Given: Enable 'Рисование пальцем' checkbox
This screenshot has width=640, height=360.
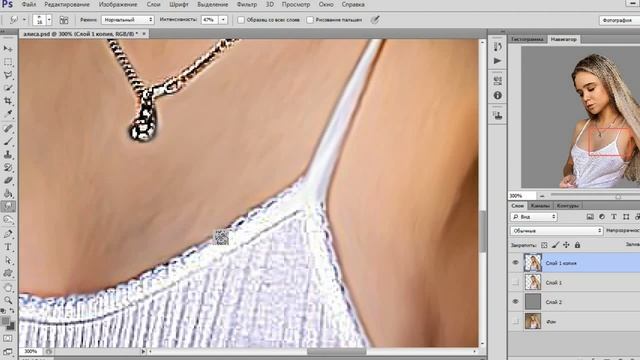Looking at the screenshot, I should (310, 20).
